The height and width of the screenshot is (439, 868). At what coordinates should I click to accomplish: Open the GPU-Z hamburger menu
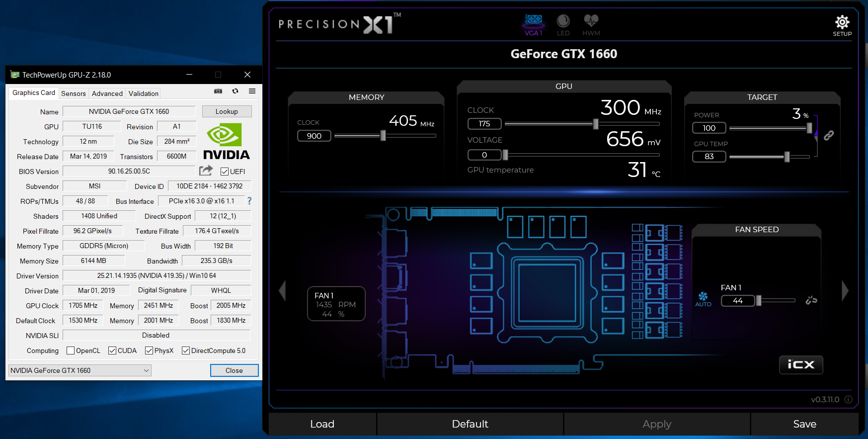pos(252,91)
